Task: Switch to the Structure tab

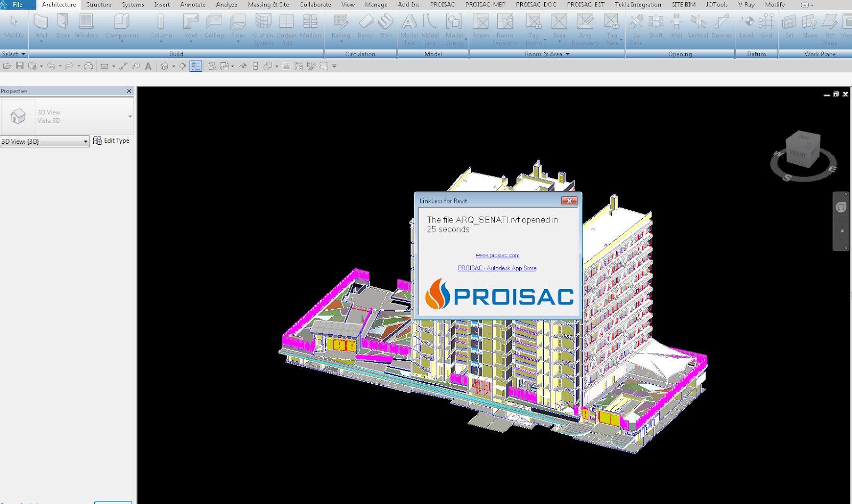Action: [99, 5]
